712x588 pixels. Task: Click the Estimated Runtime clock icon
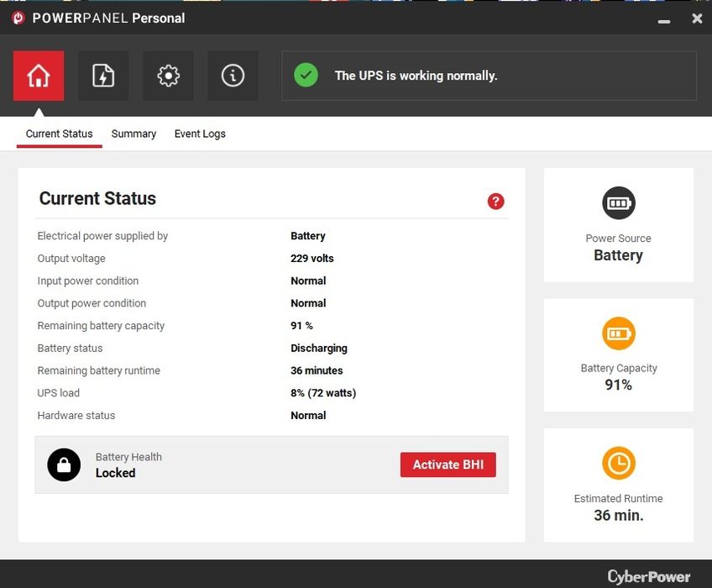[x=619, y=464]
